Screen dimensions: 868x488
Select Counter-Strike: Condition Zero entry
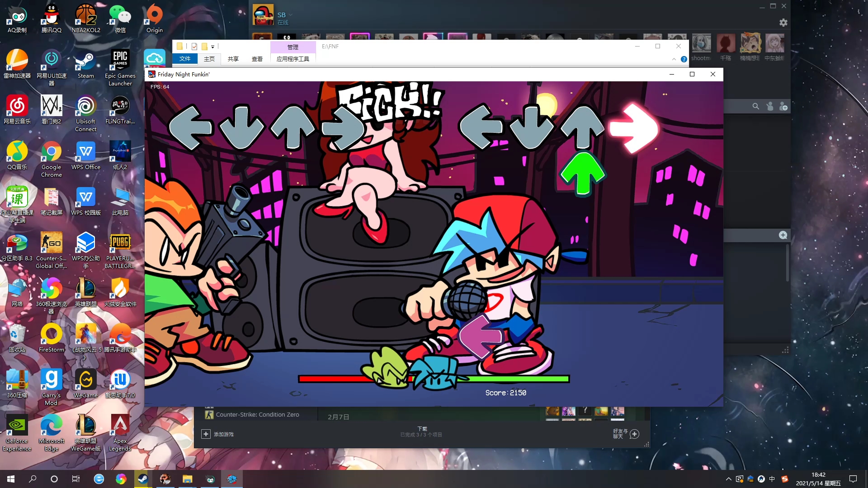(x=257, y=414)
